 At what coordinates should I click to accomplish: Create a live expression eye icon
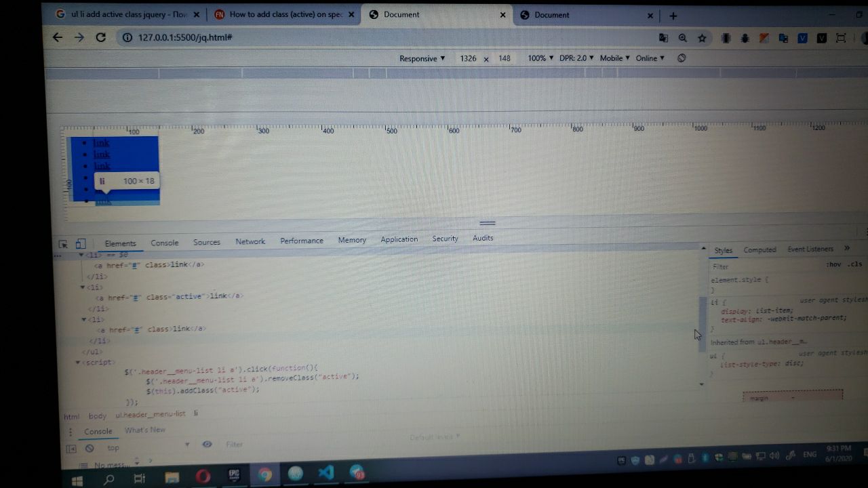207,445
